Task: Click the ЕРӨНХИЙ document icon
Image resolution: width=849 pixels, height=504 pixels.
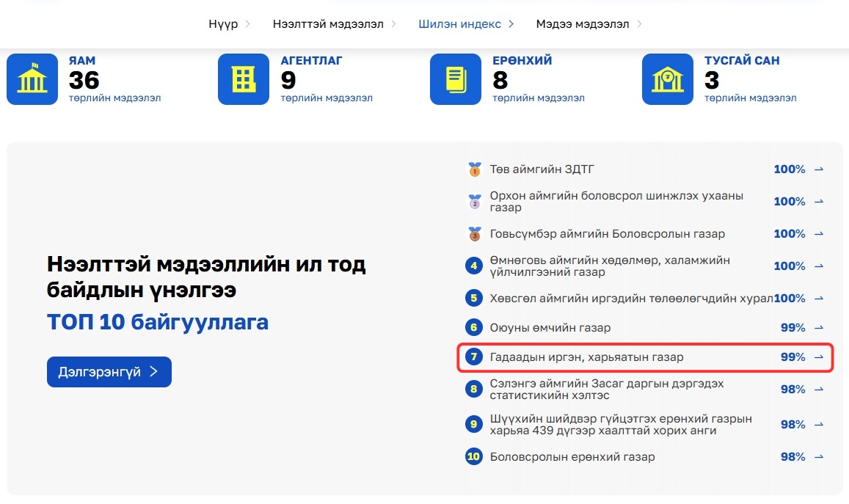Action: [456, 79]
